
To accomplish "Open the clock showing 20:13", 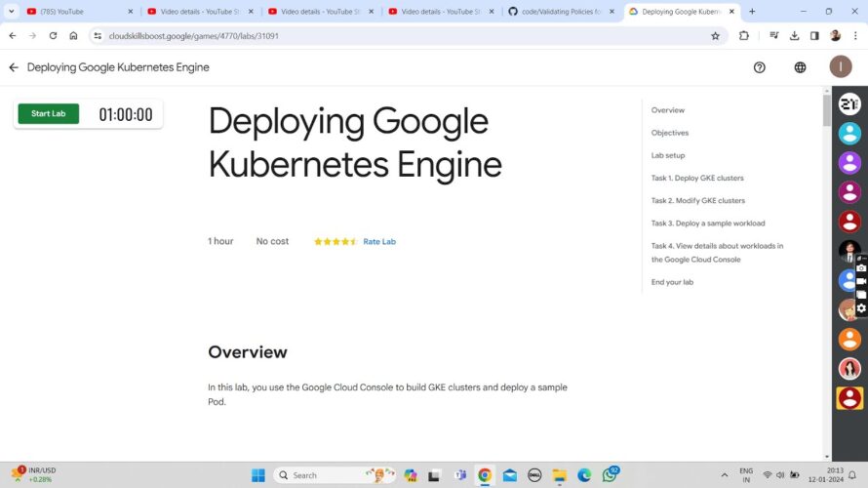I will click(x=825, y=474).
